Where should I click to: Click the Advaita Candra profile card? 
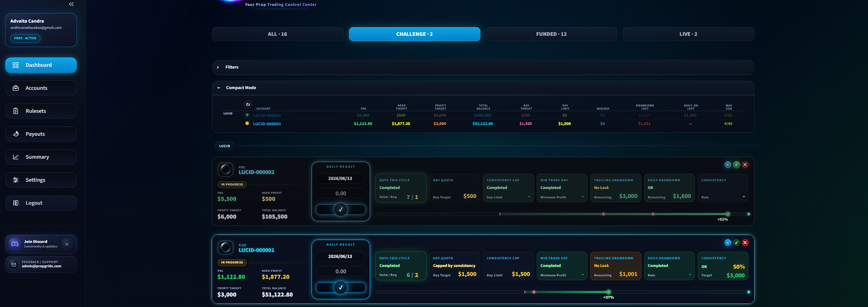pos(41,30)
